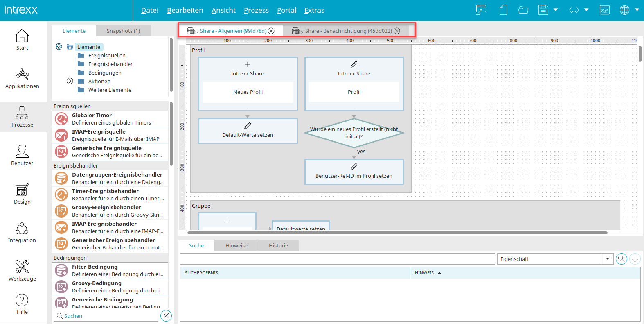644x324 pixels.
Task: Open the Prozesse module
Action: click(x=22, y=117)
